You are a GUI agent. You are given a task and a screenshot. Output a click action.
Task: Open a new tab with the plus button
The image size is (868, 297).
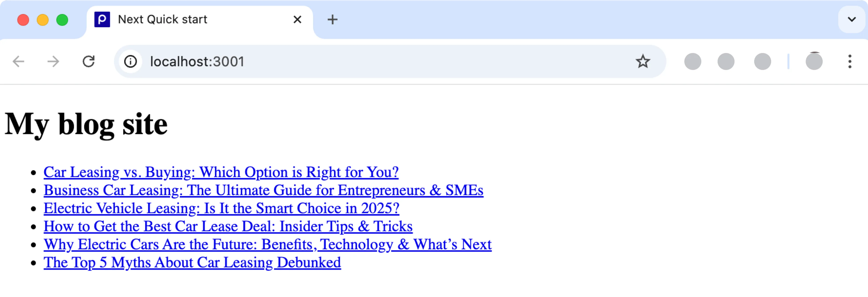[332, 19]
